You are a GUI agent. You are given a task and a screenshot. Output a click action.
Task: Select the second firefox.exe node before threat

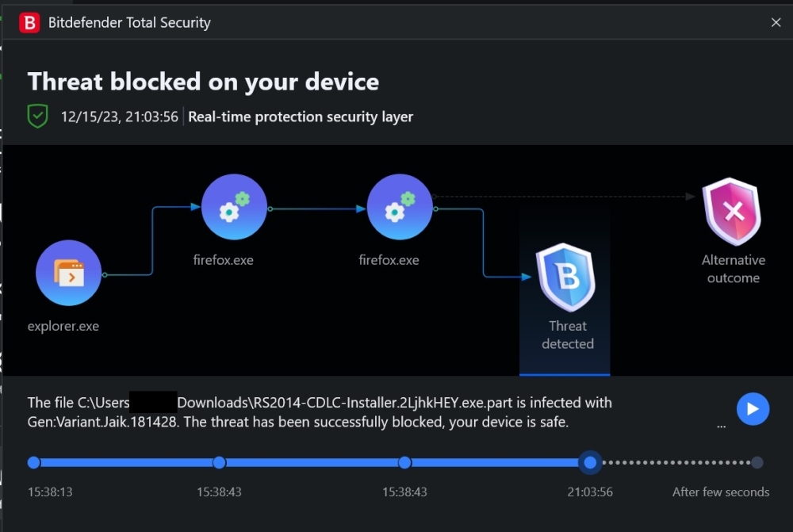coord(399,208)
